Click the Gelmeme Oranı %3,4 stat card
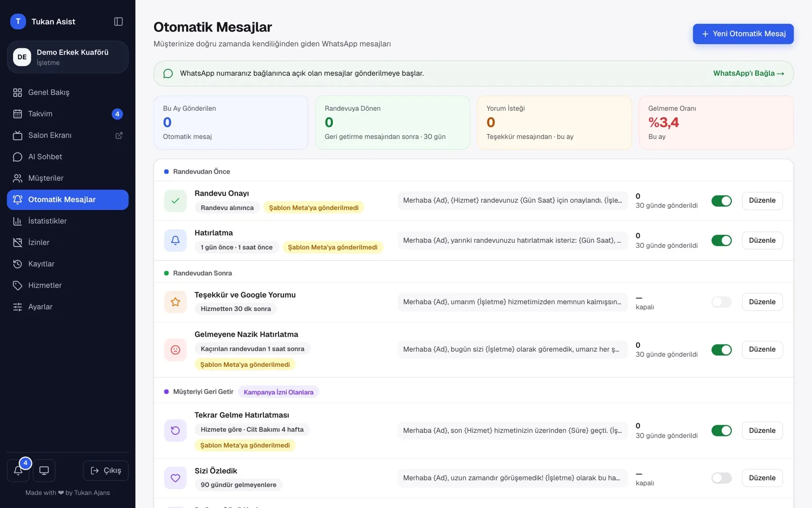 click(x=716, y=122)
